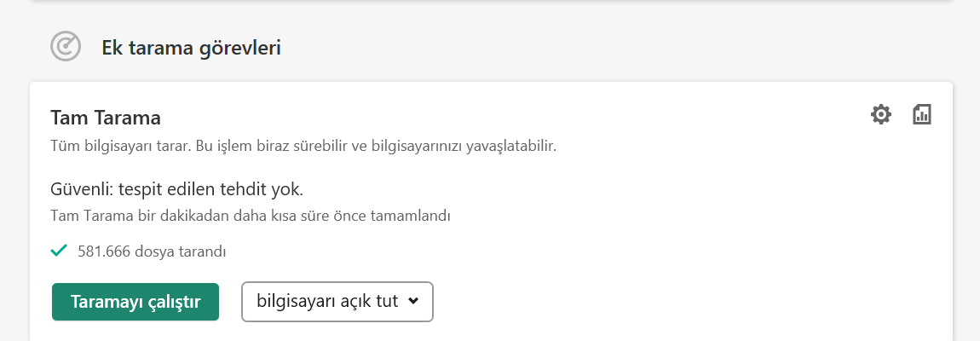The height and width of the screenshot is (341, 980).
Task: Click the Güvenli: tespit edilen tehdit yok status
Action: tap(177, 188)
